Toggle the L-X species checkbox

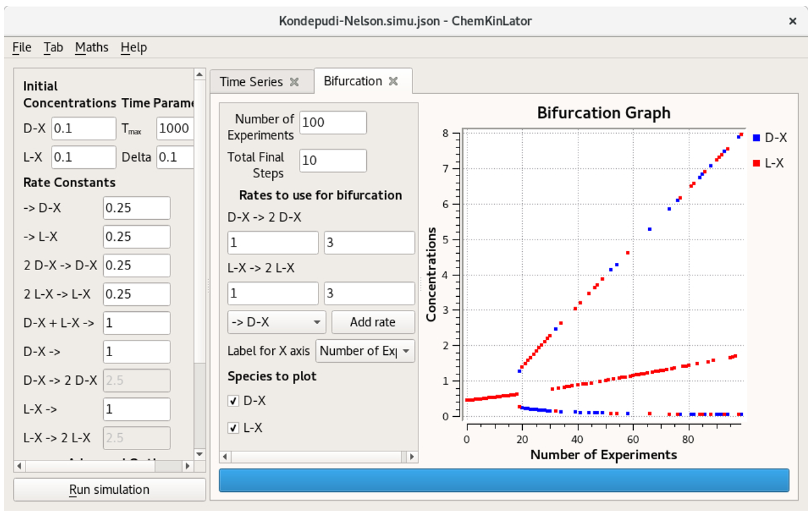[233, 427]
